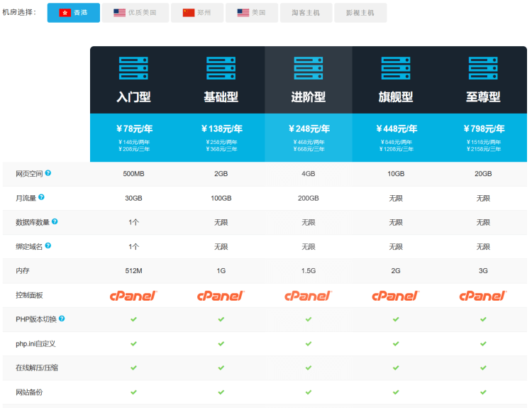Click the ¥798元/年 price
The width and height of the screenshot is (532, 408).
484,129
